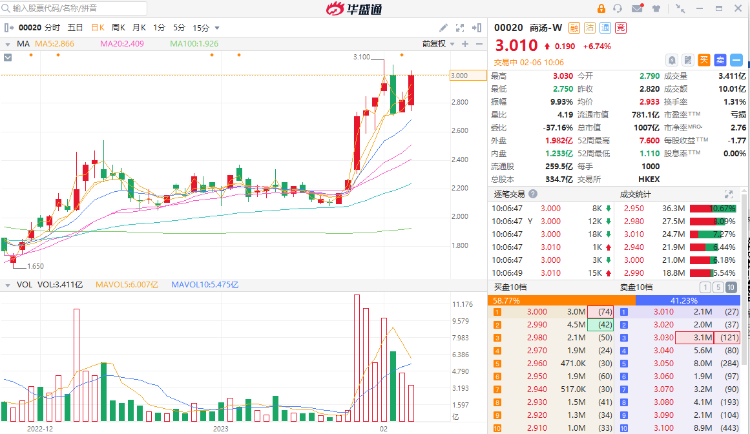
Task: Open the messages mail icon
Action: (x=638, y=8)
